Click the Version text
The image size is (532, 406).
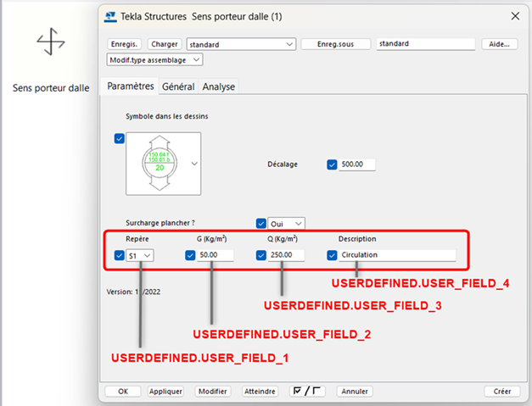[x=133, y=292]
